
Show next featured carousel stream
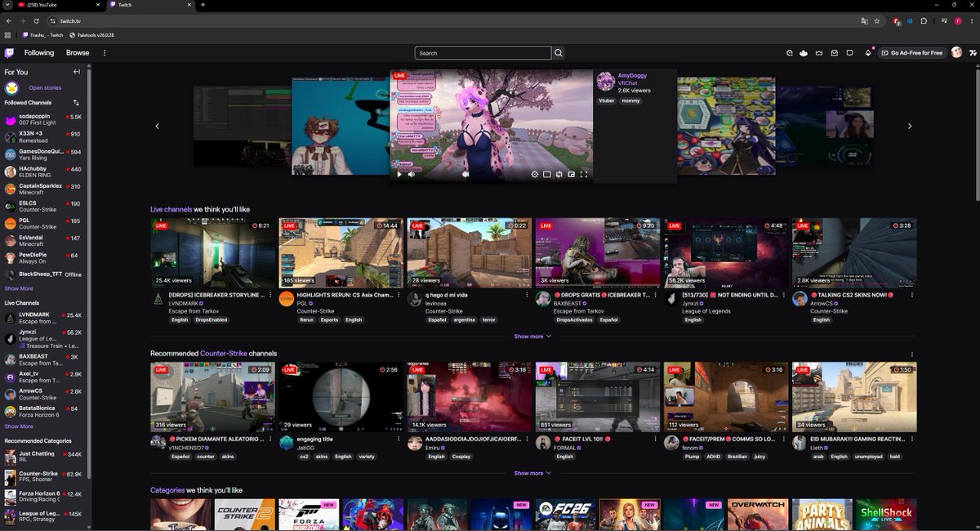(x=910, y=126)
